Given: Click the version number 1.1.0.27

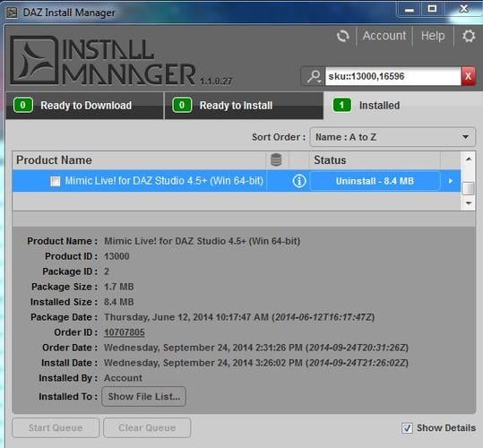Looking at the screenshot, I should 216,81.
